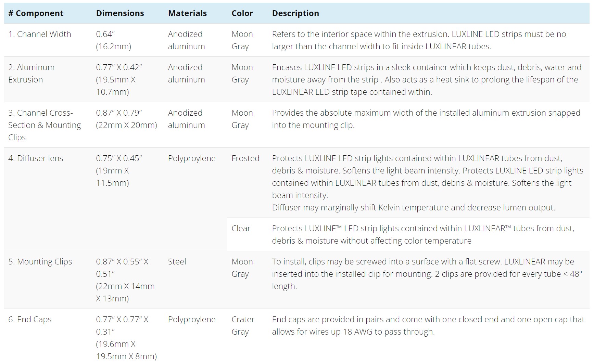The width and height of the screenshot is (594, 364).
Task: Click the Clear color cell
Action: click(241, 229)
